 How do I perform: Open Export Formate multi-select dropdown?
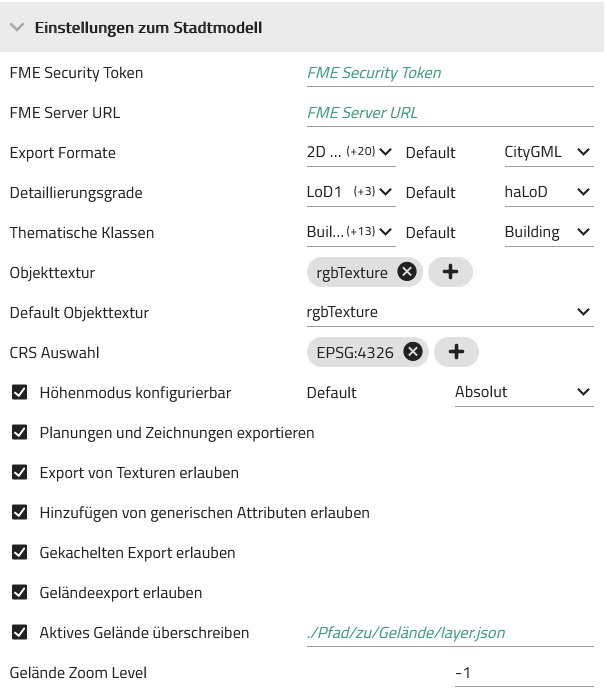click(x=351, y=152)
